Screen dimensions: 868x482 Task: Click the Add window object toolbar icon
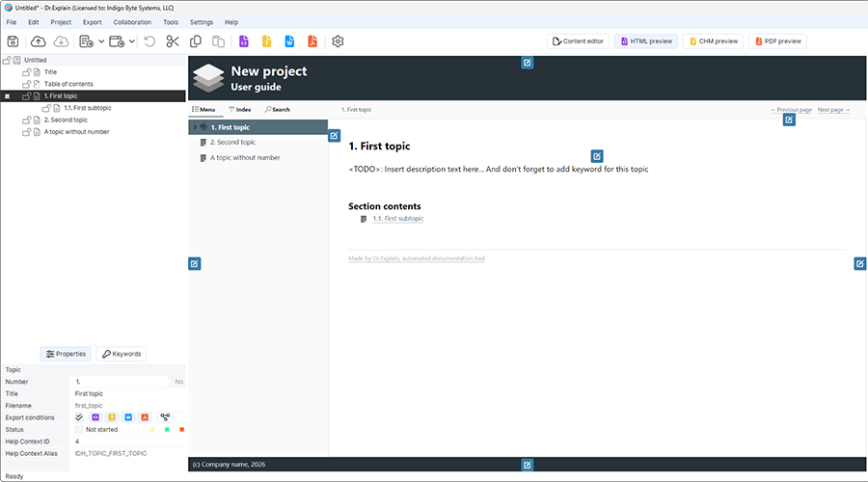pos(117,41)
